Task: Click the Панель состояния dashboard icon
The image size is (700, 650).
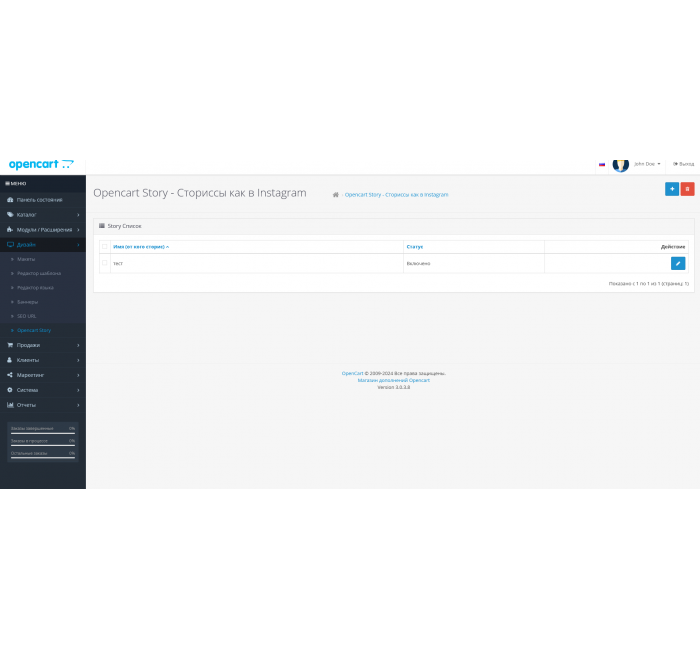Action: pos(10,200)
